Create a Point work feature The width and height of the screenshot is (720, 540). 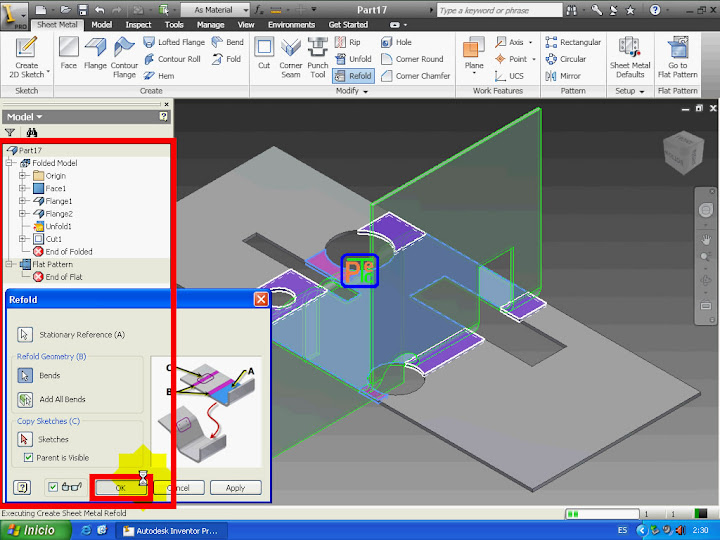pyautogui.click(x=511, y=59)
